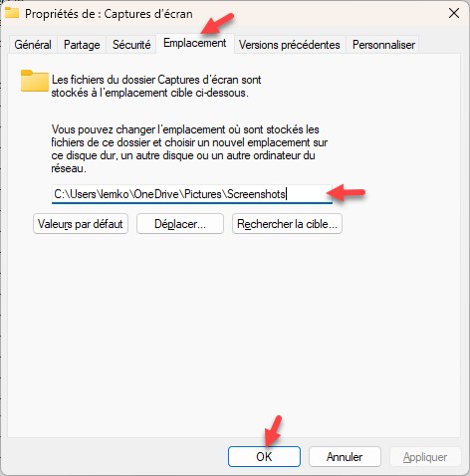The height and width of the screenshot is (476, 470).
Task: Go to the Versions précédentes tab
Action: click(290, 45)
